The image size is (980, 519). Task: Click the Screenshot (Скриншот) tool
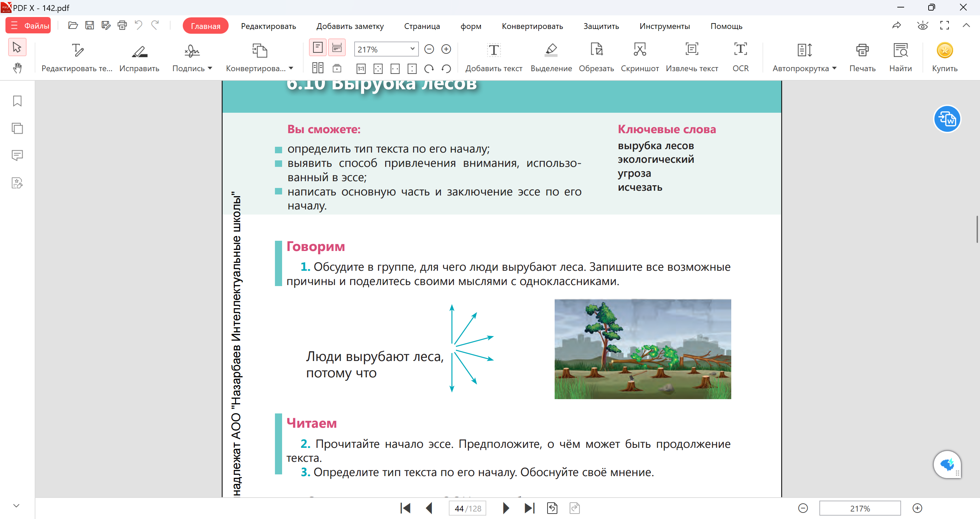click(639, 57)
